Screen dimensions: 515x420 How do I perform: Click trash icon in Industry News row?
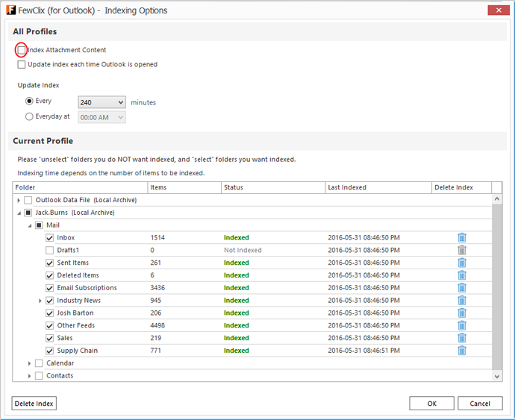[461, 301]
